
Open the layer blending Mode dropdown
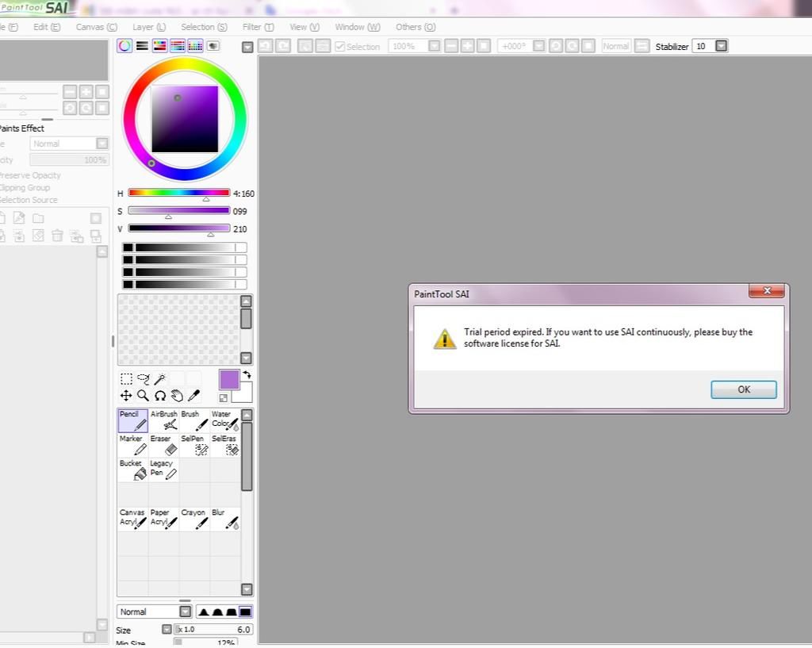pyautogui.click(x=102, y=144)
